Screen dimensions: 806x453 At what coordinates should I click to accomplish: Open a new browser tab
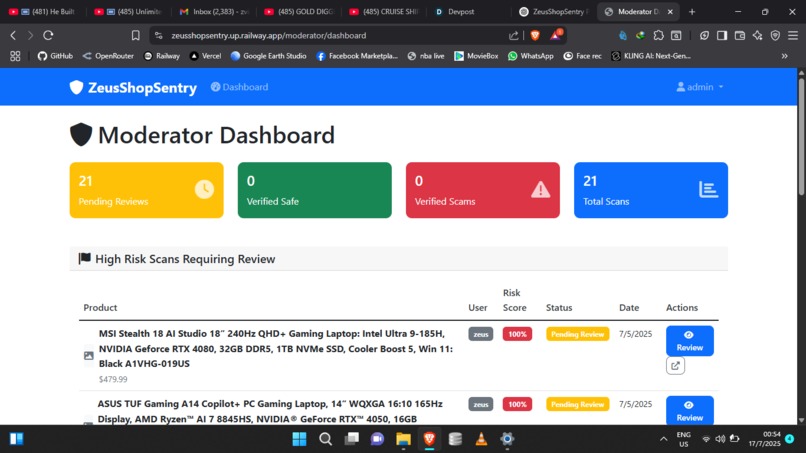click(x=692, y=11)
